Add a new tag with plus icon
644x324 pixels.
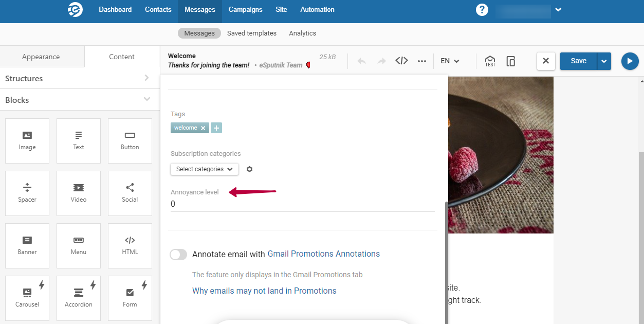point(216,128)
